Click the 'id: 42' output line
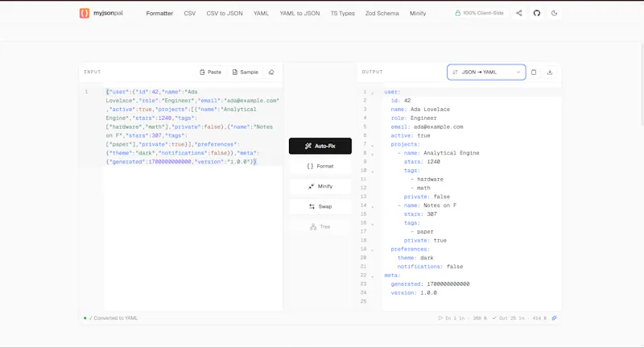Screen dimensions: 644x348 [400, 101]
